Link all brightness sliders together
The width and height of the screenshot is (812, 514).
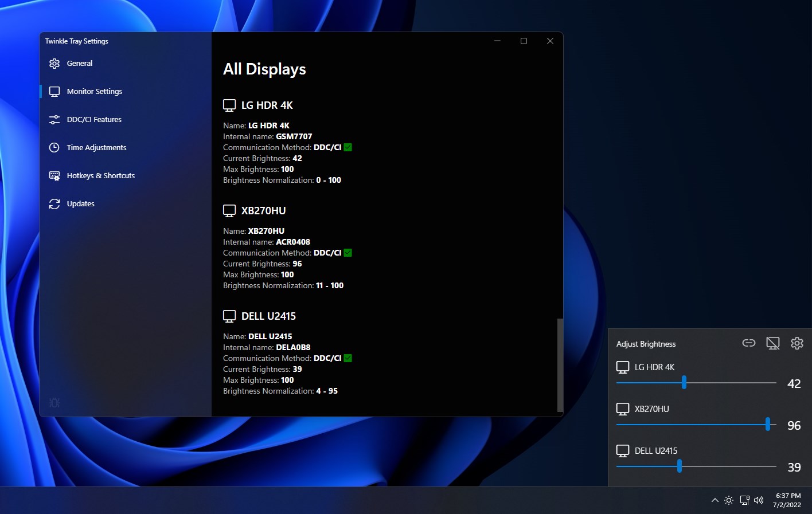pos(749,343)
